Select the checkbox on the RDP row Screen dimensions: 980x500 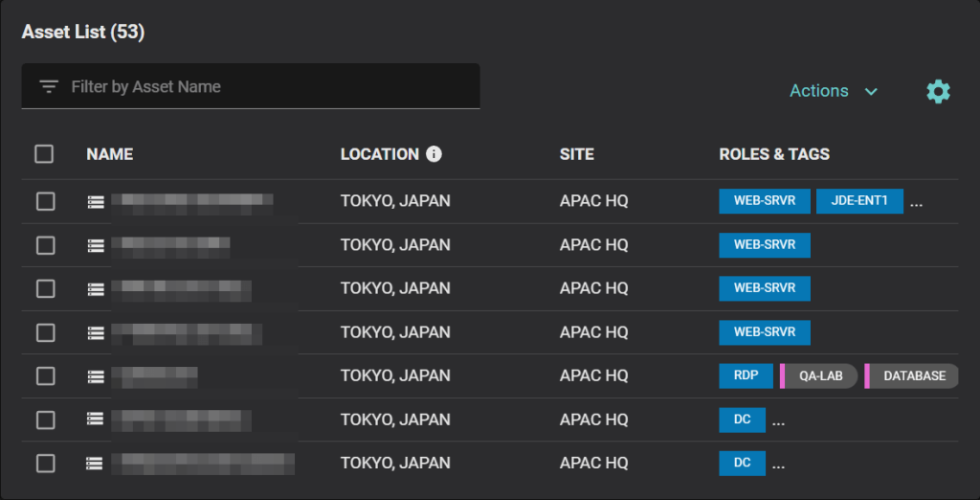tap(45, 375)
